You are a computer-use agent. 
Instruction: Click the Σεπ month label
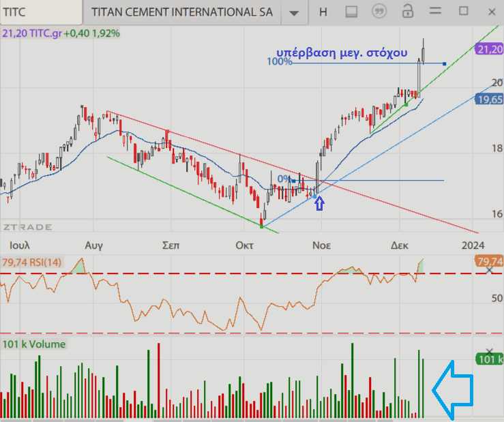[x=171, y=245]
